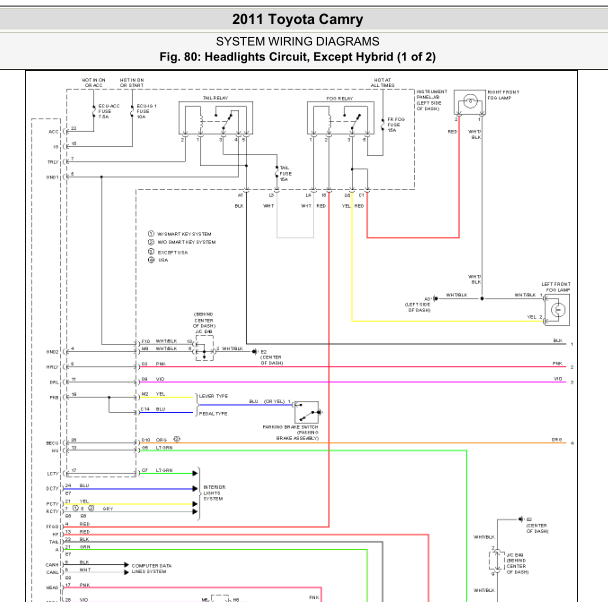The height and width of the screenshot is (602, 608).
Task: Click 'SYSTEM WIRING DIAGRAMS' heading
Action: (297, 41)
